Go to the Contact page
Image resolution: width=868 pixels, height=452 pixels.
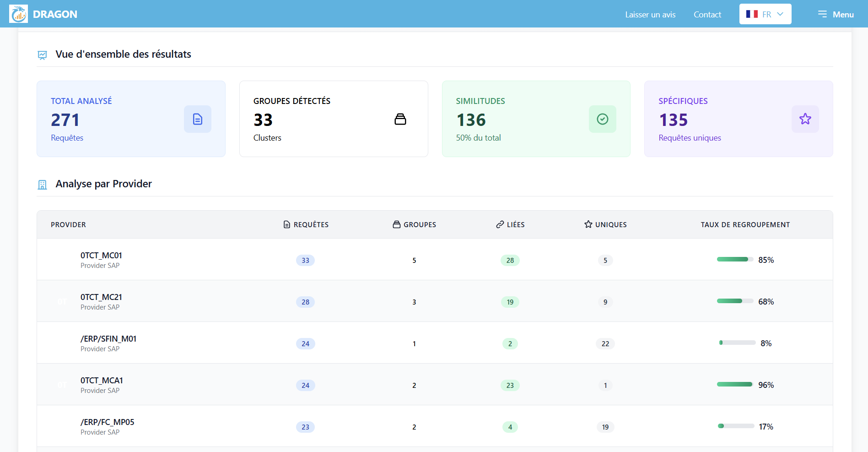click(x=707, y=15)
